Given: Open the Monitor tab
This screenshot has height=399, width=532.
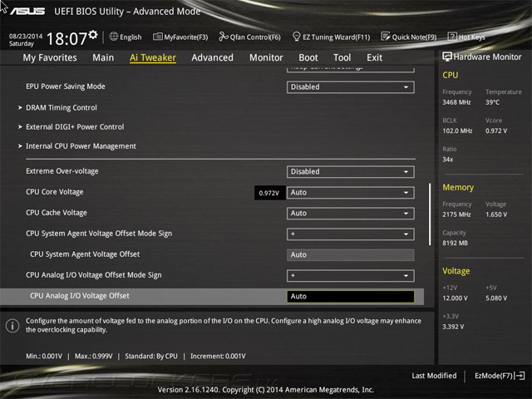Looking at the screenshot, I should (x=266, y=57).
